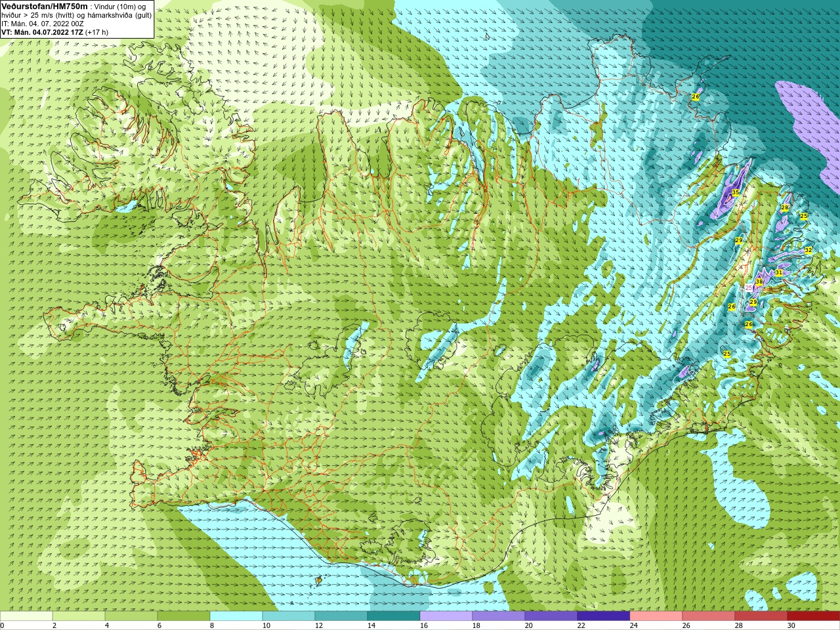Click the yellow gust label 32 on the map
Image resolution: width=840 pixels, height=630 pixels.
pyautogui.click(x=808, y=250)
